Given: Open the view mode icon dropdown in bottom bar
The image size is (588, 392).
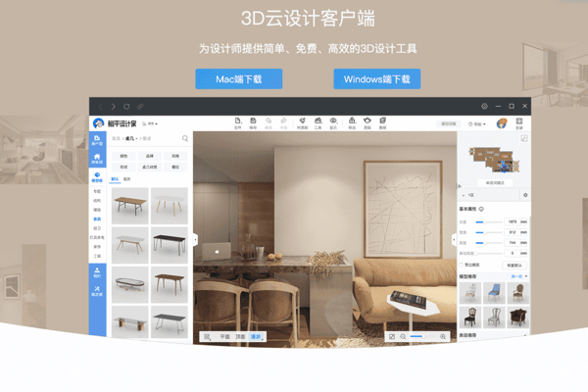Looking at the screenshot, I should tap(207, 337).
